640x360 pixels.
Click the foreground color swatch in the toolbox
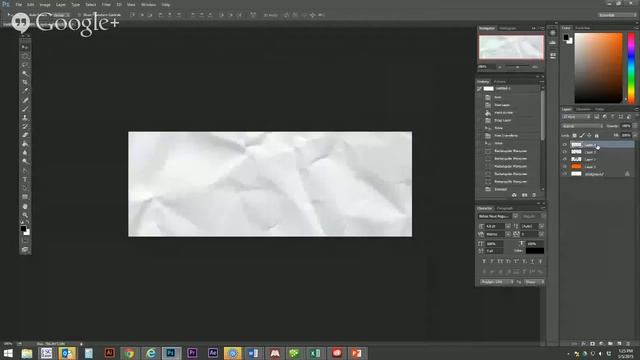pyautogui.click(x=23, y=229)
